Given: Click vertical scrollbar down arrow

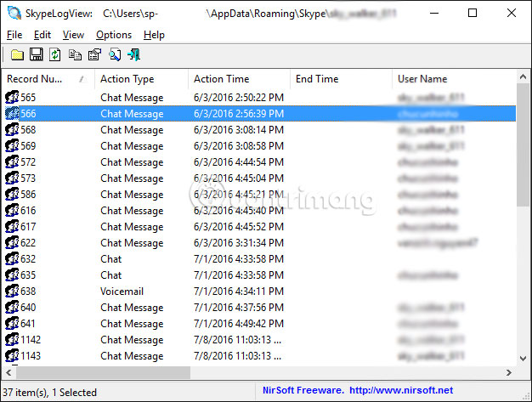Looking at the screenshot, I should click(x=523, y=359).
